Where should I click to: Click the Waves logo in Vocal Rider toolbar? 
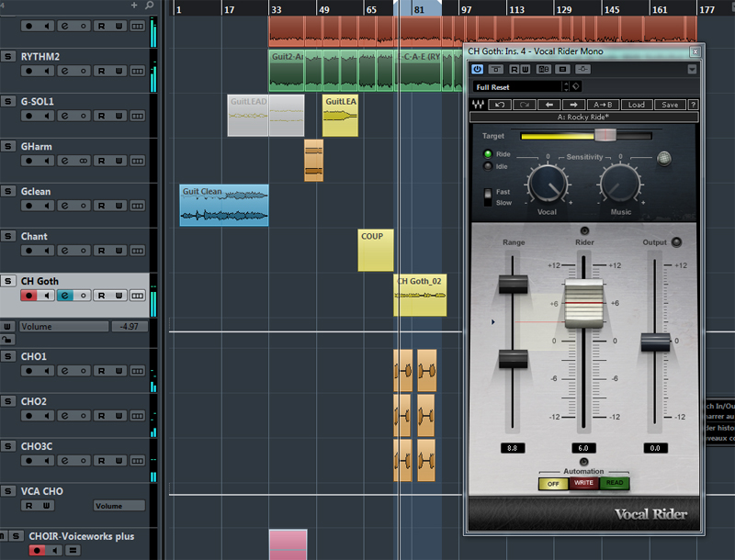click(478, 104)
